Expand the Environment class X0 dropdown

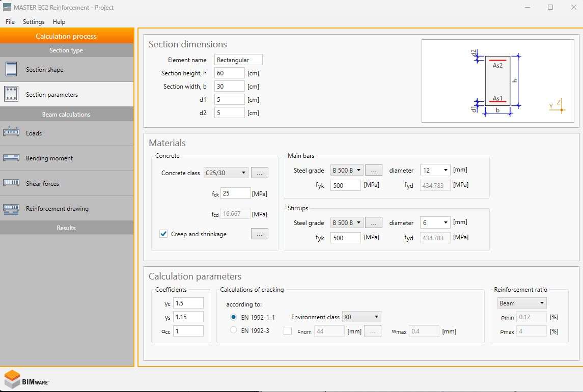point(362,317)
